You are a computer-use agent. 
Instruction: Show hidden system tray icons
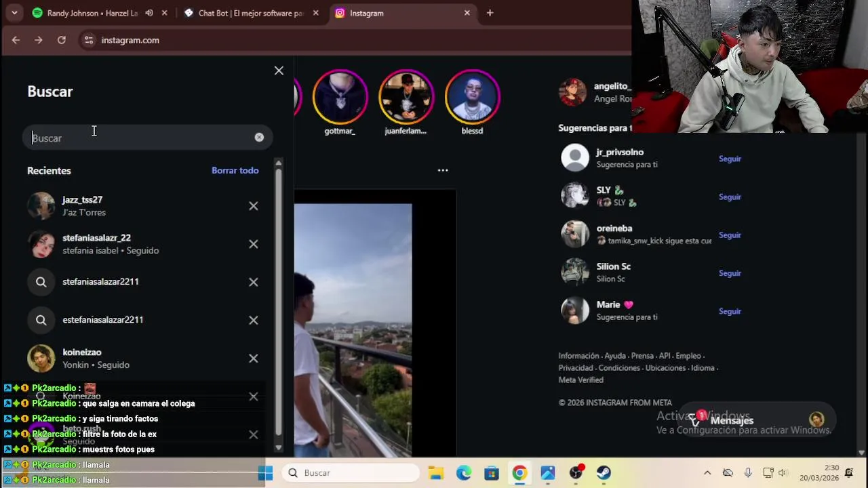pyautogui.click(x=707, y=473)
